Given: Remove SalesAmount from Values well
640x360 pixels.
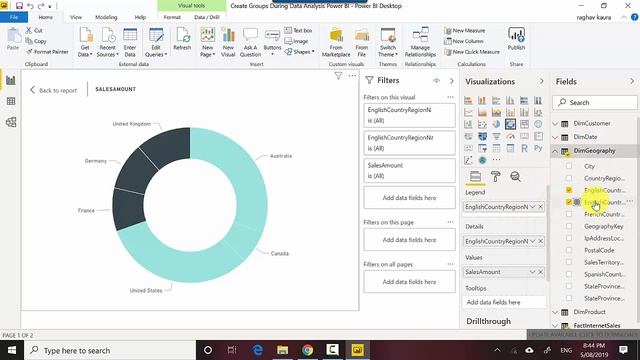Looking at the screenshot, I should pyautogui.click(x=541, y=272).
